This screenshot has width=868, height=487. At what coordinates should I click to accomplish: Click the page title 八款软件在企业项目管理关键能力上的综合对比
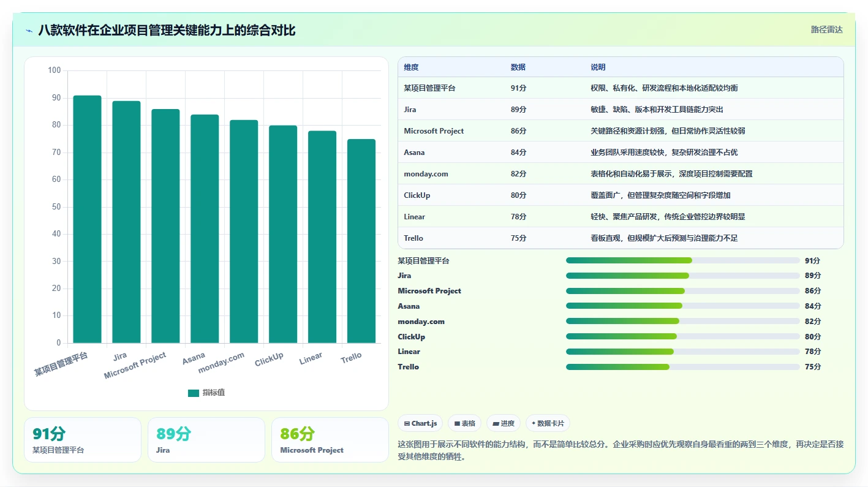click(167, 30)
